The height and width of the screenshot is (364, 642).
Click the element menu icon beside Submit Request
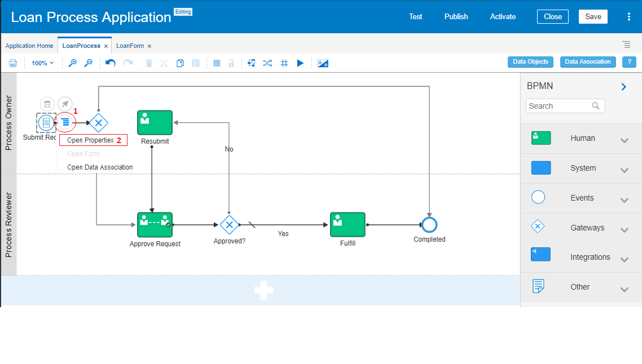pos(65,122)
